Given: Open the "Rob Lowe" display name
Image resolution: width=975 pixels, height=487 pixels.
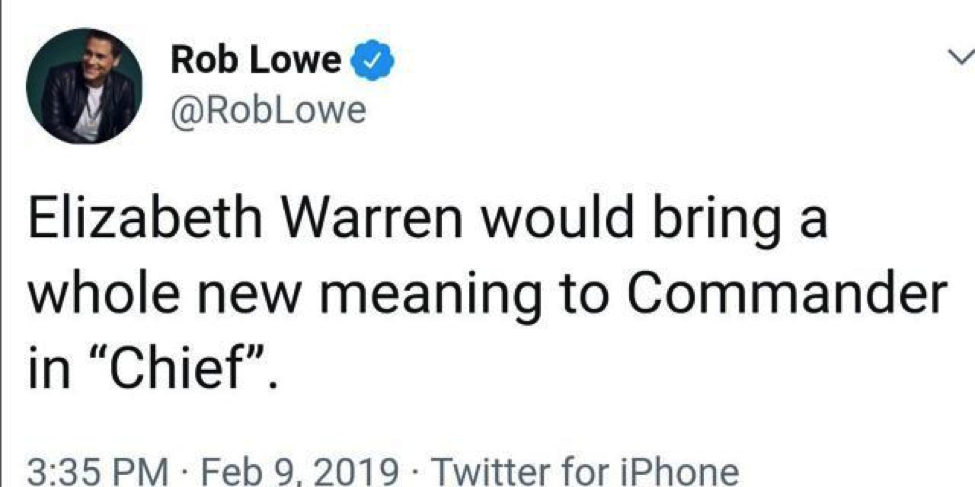Looking at the screenshot, I should click(x=256, y=62).
